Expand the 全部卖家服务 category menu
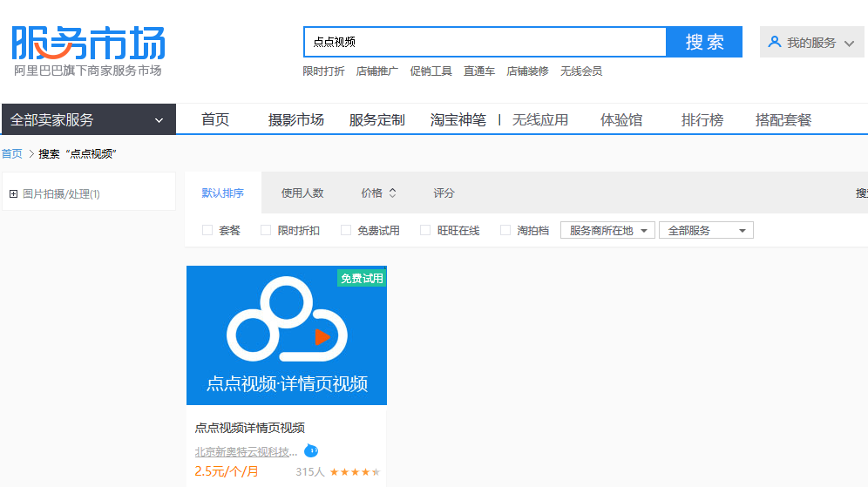Screen dimensions: 868x487 tap(89, 119)
